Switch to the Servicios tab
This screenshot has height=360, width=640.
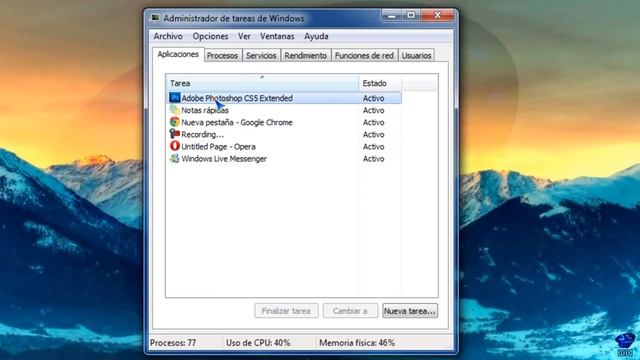(261, 56)
